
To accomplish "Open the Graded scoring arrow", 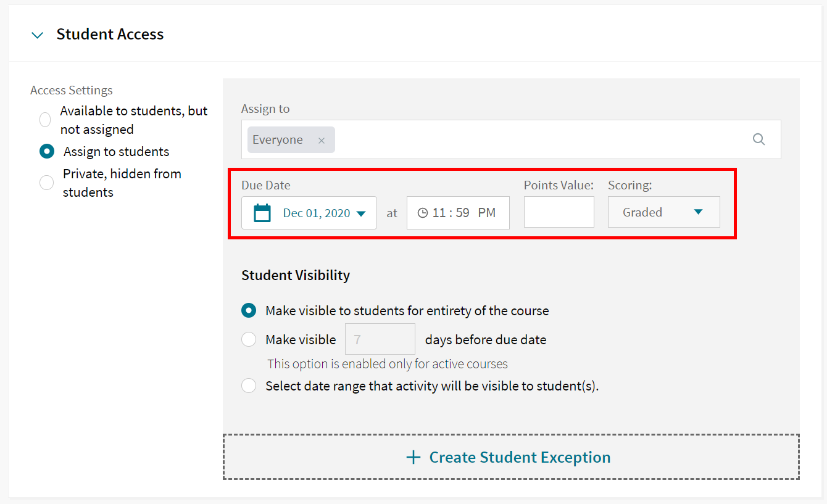I will (x=698, y=212).
